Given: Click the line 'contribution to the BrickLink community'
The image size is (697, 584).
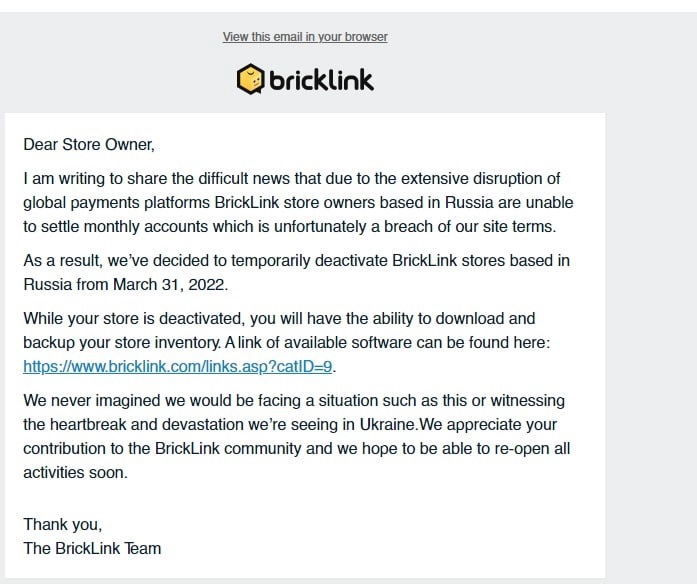Looking at the screenshot, I should tap(296, 448).
